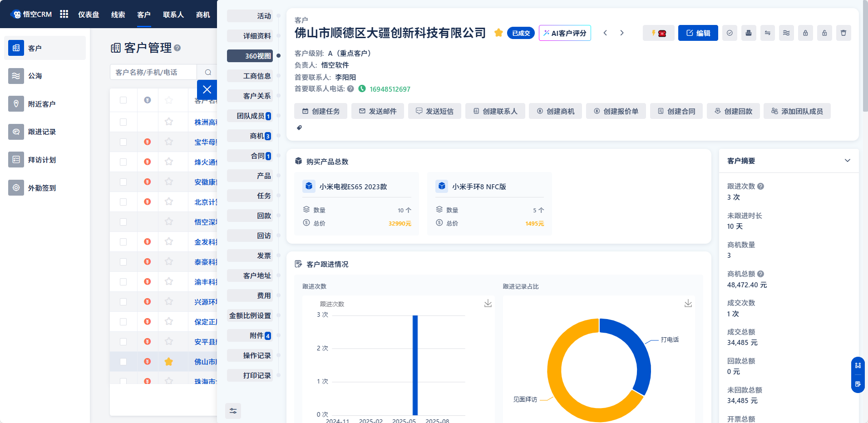Viewport: 868px width, 423px height.
Task: Open 附近客户 in left sidebar
Action: (45, 104)
